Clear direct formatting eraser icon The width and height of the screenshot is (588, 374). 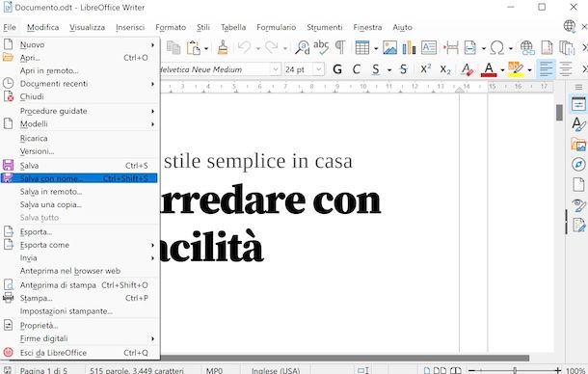[467, 69]
